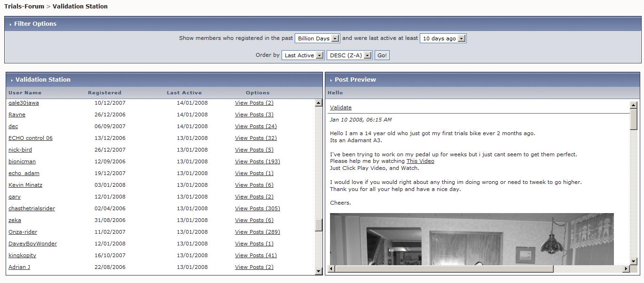644x283 pixels.
Task: Open the 'This Video' link in the post
Action: (420, 161)
